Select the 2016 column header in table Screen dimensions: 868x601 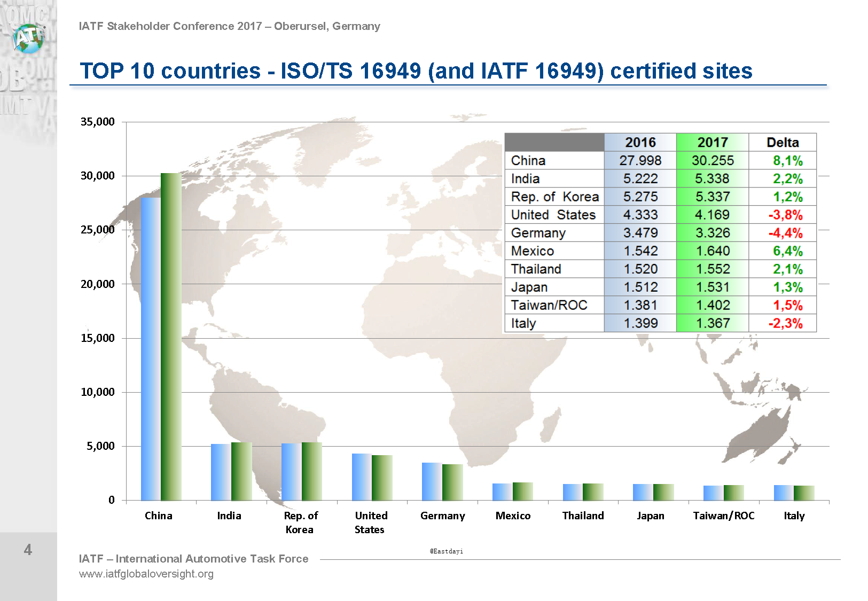[x=640, y=143]
